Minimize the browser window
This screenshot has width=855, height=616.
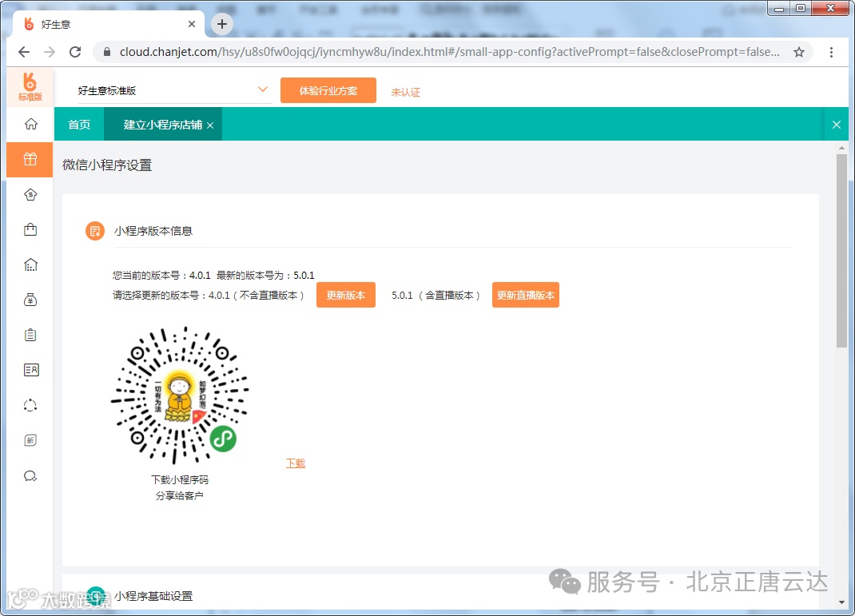[x=778, y=8]
